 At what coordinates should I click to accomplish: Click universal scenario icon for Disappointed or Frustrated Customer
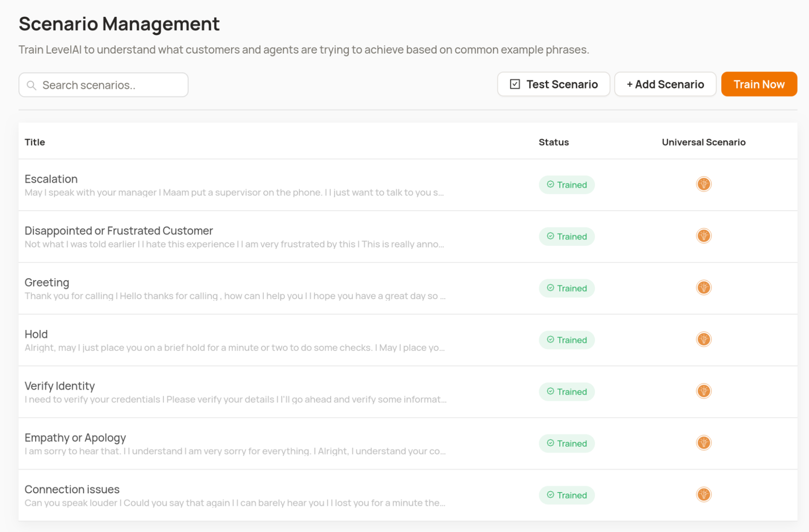point(703,236)
